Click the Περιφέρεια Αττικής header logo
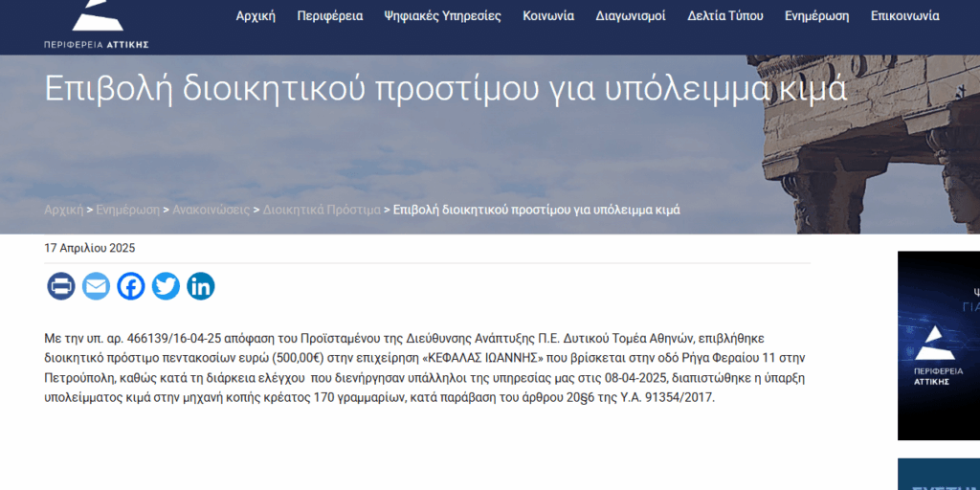The image size is (980, 490). [x=97, y=25]
